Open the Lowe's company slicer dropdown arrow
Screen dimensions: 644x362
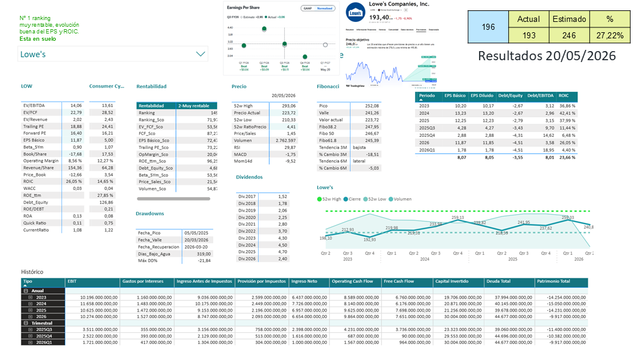[x=200, y=54]
